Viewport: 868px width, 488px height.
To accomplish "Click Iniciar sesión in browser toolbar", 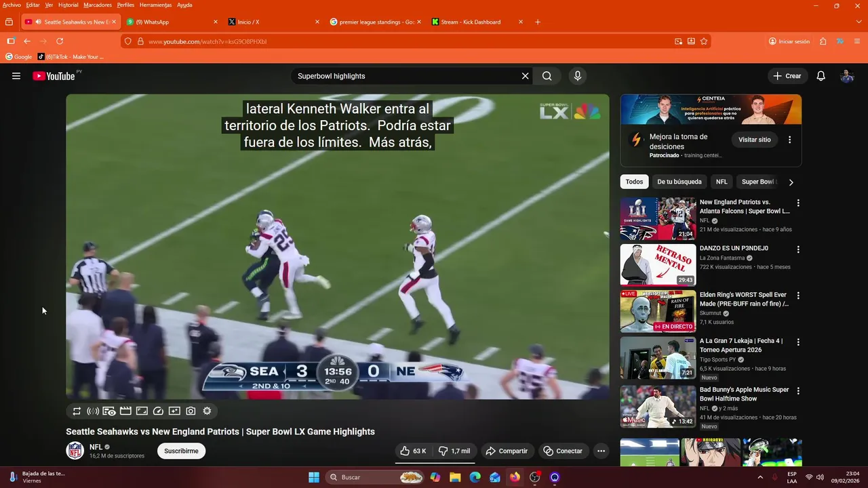I will (789, 41).
